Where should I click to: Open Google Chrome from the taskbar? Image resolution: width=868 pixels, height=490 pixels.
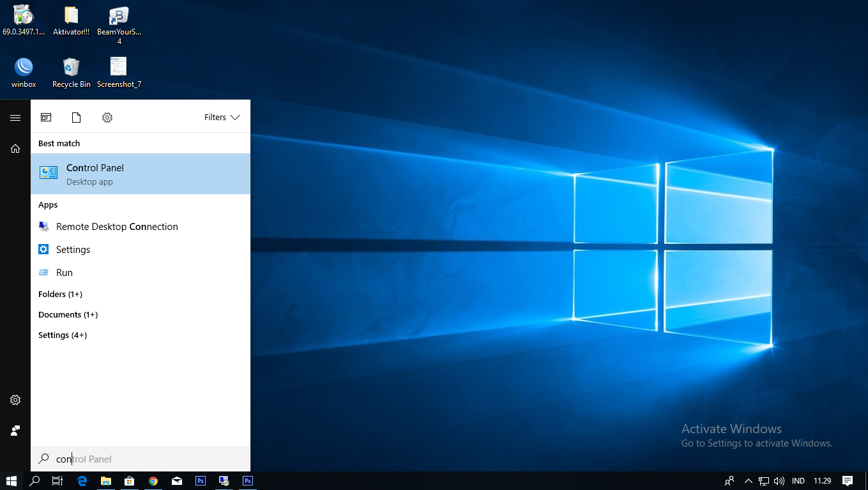pyautogui.click(x=153, y=480)
